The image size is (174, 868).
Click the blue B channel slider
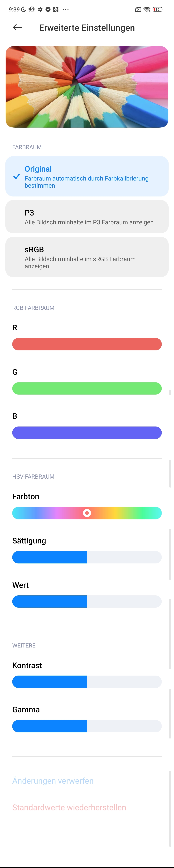pyautogui.click(x=87, y=433)
